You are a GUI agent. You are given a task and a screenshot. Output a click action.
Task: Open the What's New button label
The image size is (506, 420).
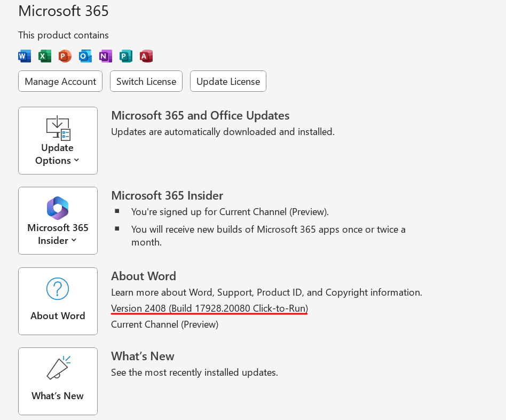[58, 395]
